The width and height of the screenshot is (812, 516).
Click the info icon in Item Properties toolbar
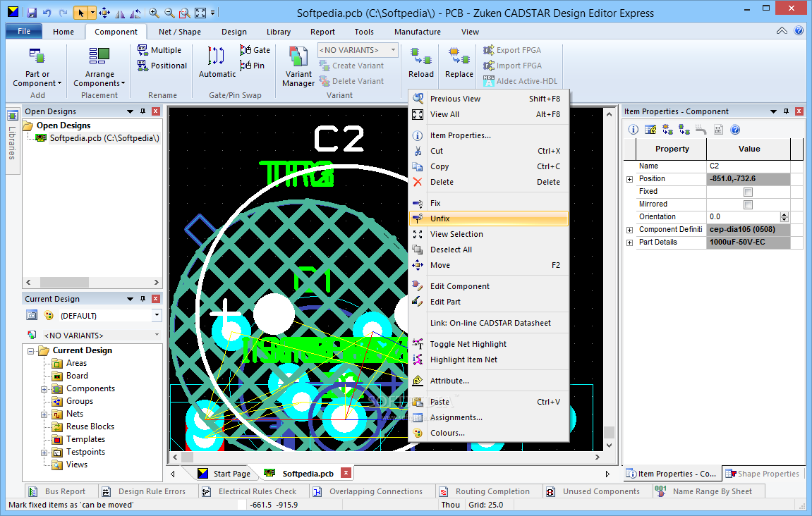(x=633, y=130)
